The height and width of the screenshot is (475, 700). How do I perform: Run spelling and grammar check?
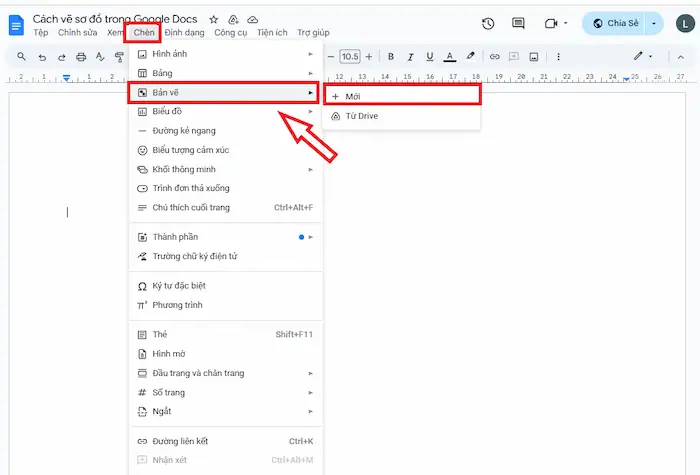(x=100, y=57)
